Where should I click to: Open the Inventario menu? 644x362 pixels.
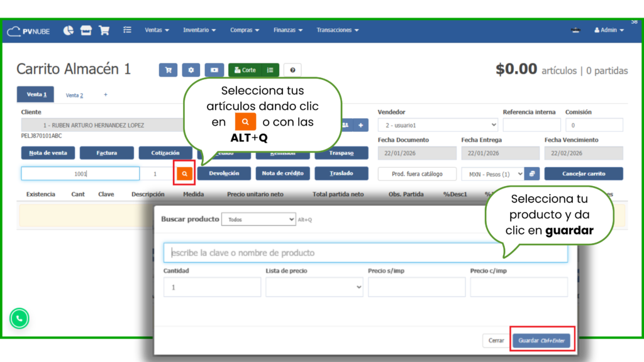[x=199, y=30]
